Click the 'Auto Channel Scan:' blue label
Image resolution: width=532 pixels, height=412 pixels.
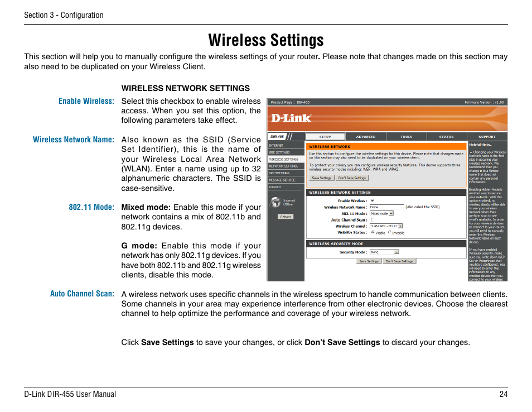(82, 294)
